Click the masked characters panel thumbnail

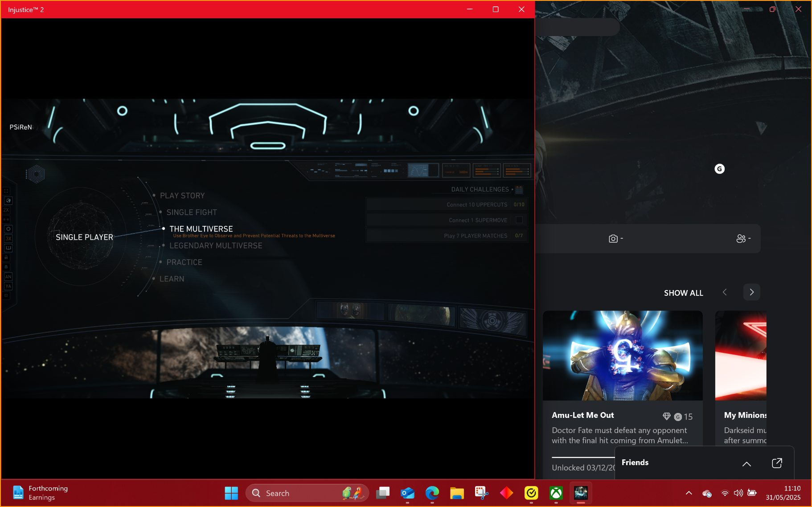[350, 310]
